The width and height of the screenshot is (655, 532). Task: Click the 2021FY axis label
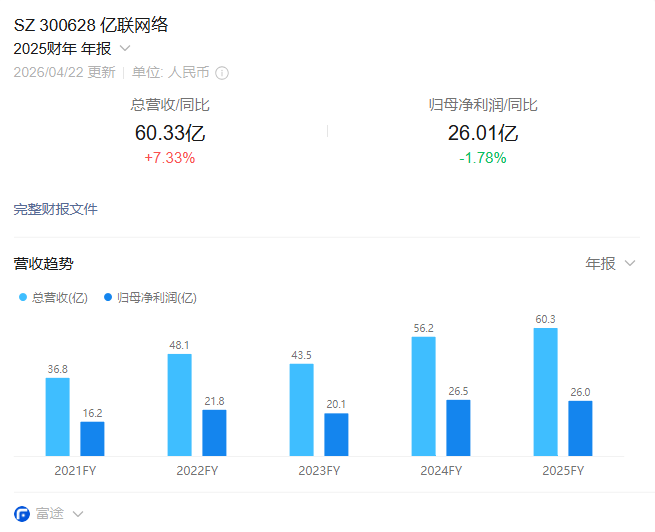coord(75,471)
